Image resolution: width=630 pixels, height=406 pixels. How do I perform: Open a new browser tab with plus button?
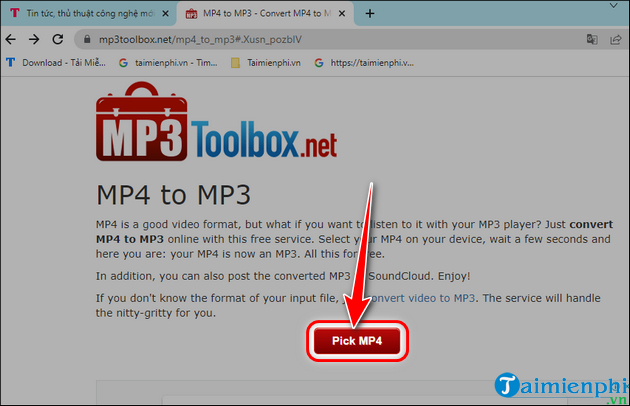click(x=370, y=14)
